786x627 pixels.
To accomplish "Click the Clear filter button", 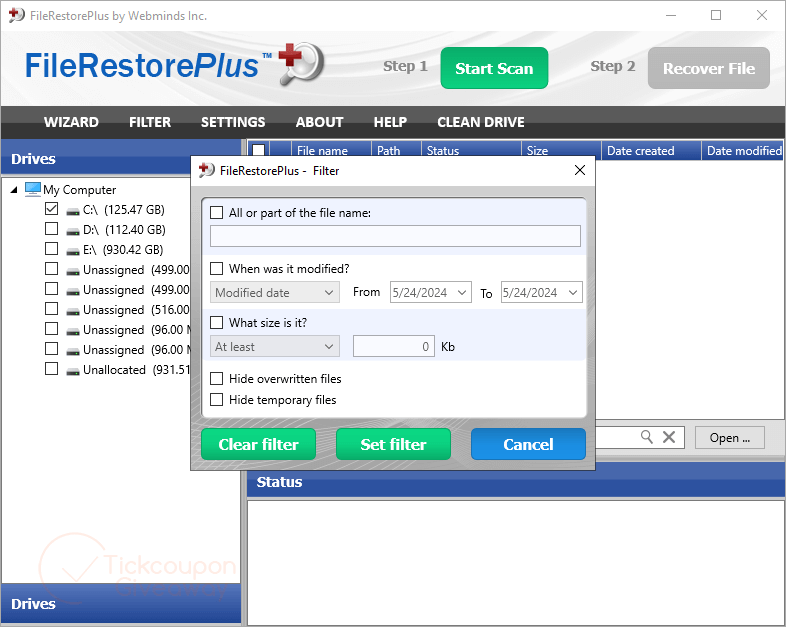I will (x=259, y=444).
